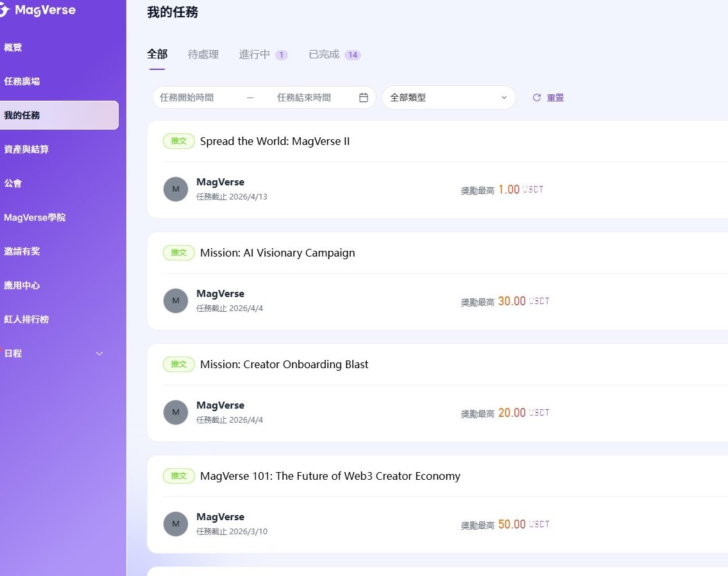728x576 pixels.
Task: Click the avatar of AI Visionary Campaign task
Action: (x=176, y=301)
